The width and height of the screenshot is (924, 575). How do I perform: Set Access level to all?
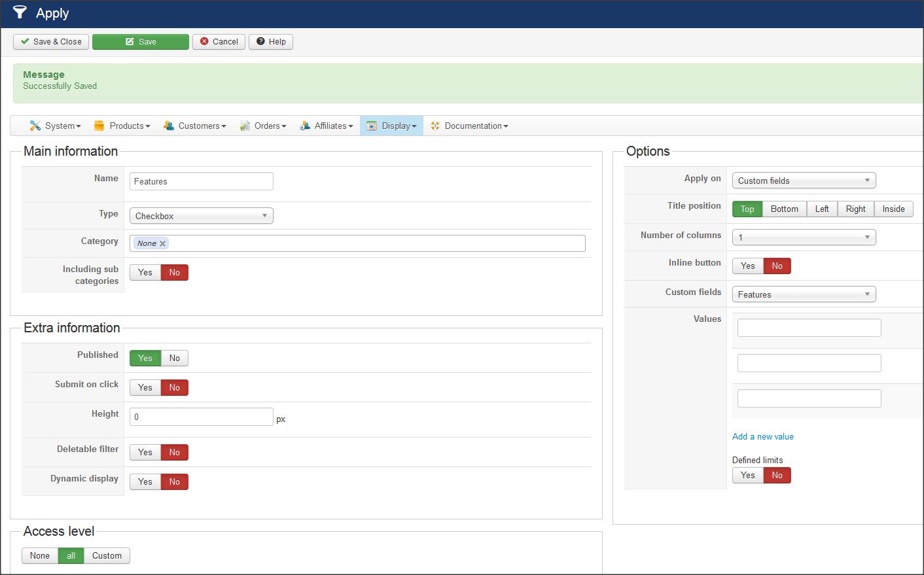[x=71, y=556]
